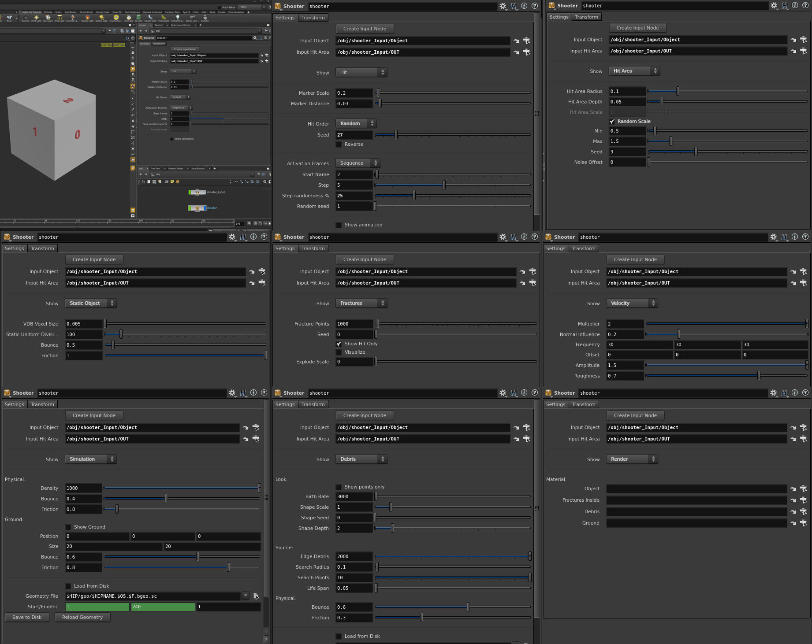This screenshot has height=644, width=812.
Task: Click Create Input Node in Hit Order panel
Action: (365, 29)
